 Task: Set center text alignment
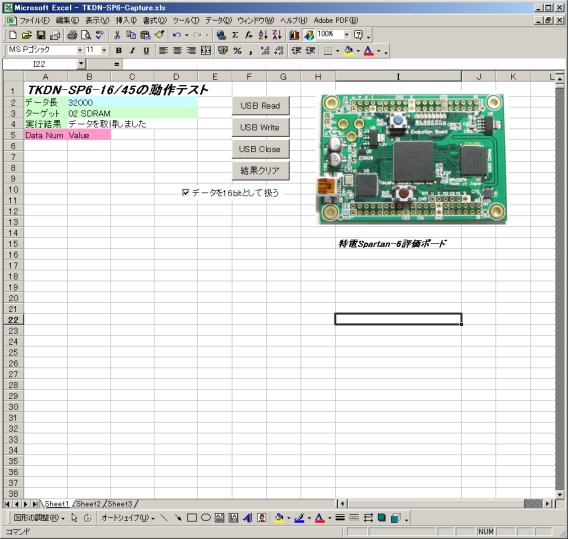[177, 51]
